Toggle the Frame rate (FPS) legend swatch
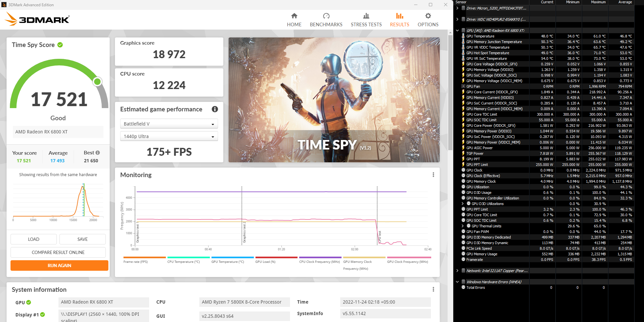This screenshot has height=322, width=644. 144,258
